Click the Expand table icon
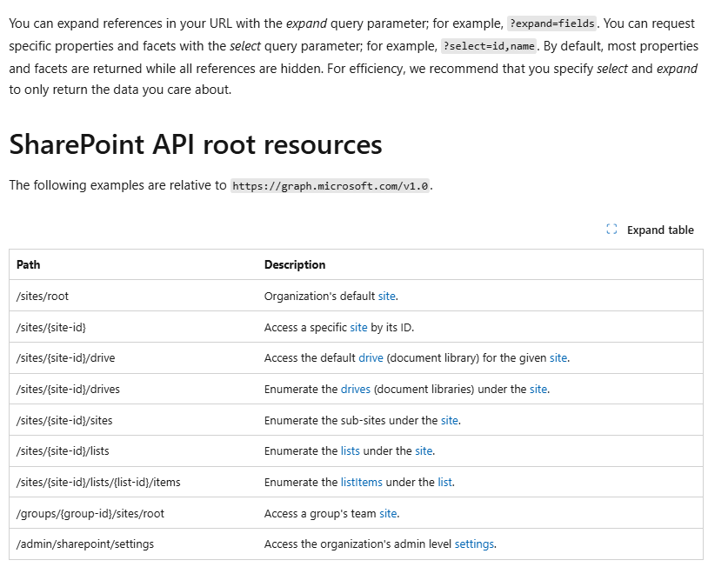Screen dimensions: 728x567 (611, 230)
